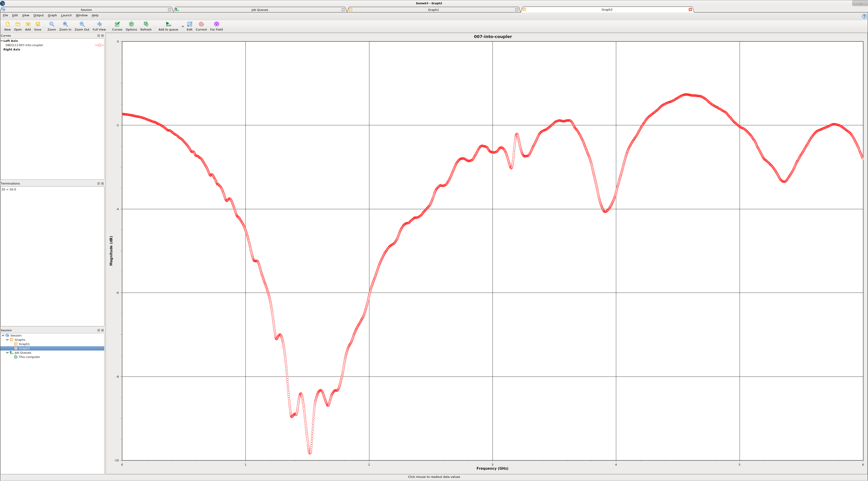Click the Frequency (GHz) axis label
Screen dimensions: 868x481
(x=492, y=469)
